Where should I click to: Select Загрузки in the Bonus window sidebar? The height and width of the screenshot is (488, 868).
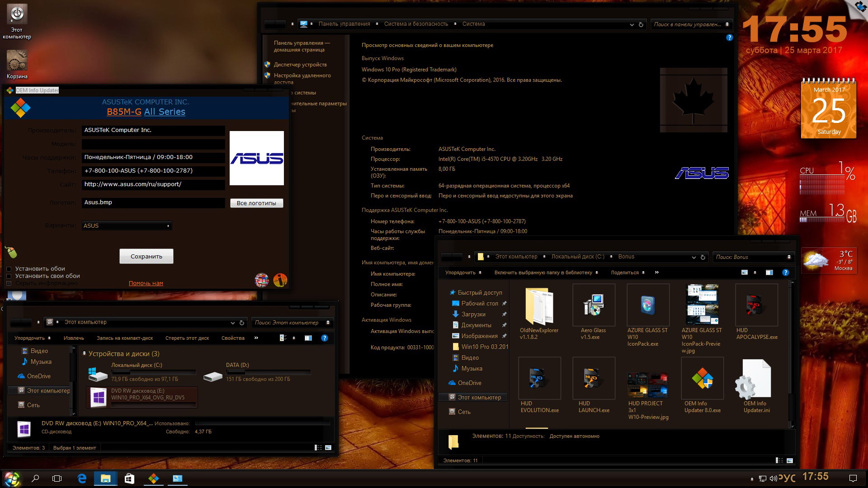coord(473,314)
